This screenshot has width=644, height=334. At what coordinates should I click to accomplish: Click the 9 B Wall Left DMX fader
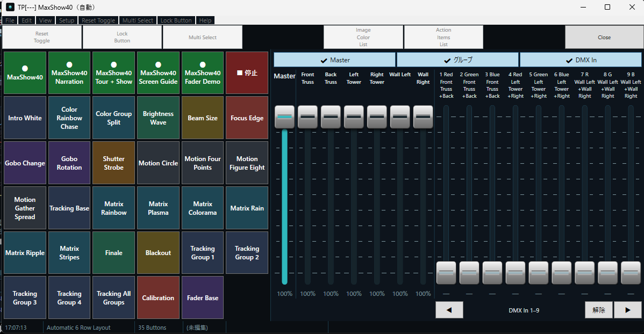click(x=631, y=272)
